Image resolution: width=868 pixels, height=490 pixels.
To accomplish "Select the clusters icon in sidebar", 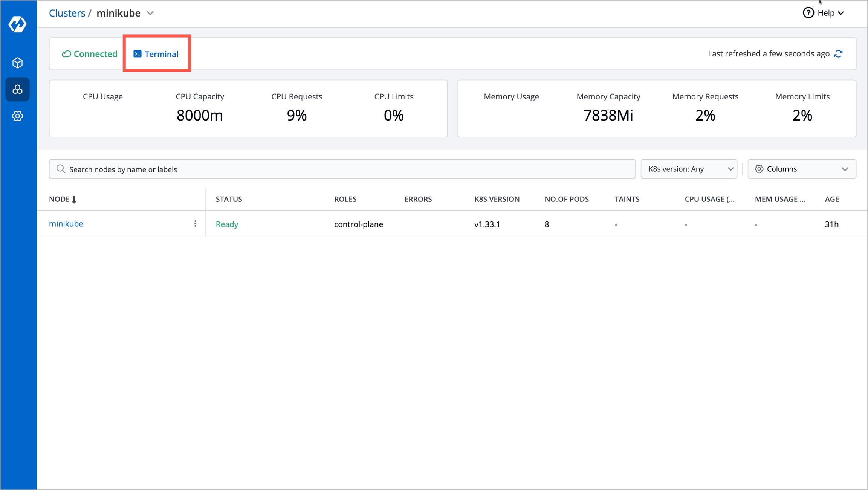I will [x=17, y=90].
